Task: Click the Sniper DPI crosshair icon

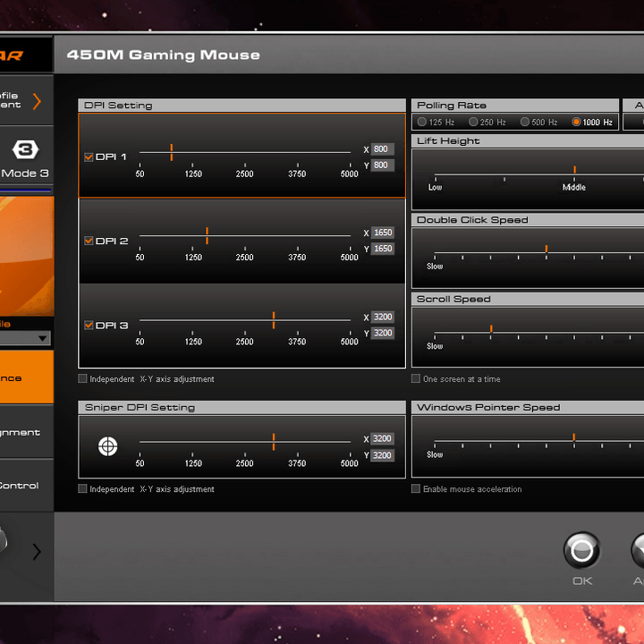Action: tap(107, 446)
